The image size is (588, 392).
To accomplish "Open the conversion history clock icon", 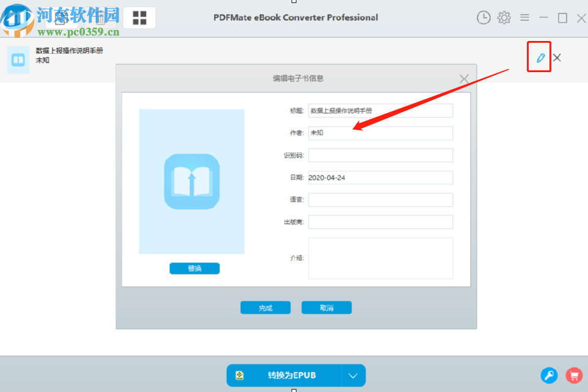I will pos(483,18).
